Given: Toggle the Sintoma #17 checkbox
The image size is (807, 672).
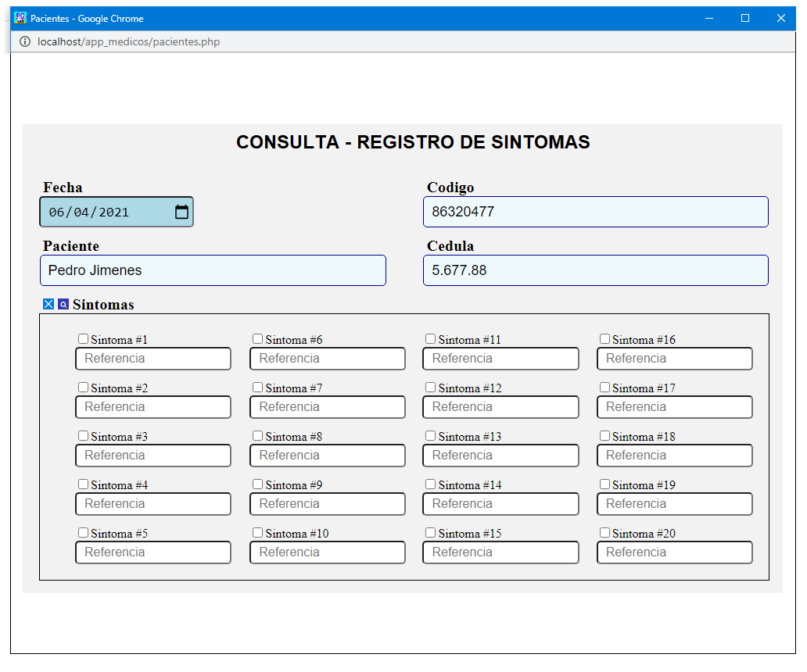Looking at the screenshot, I should pos(604,387).
